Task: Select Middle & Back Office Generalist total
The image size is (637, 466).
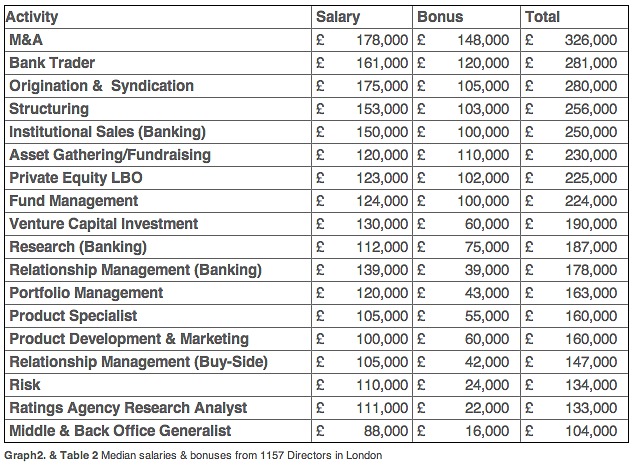Action: [x=591, y=431]
